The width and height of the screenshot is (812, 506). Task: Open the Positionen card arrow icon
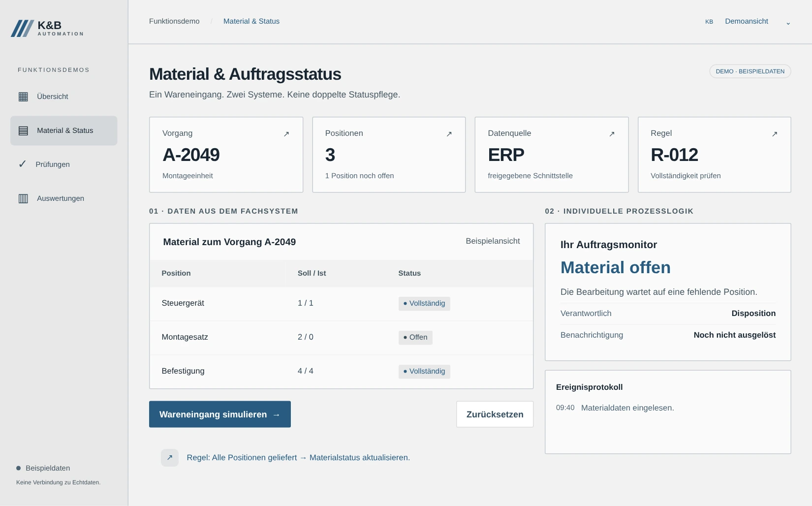pos(449,134)
